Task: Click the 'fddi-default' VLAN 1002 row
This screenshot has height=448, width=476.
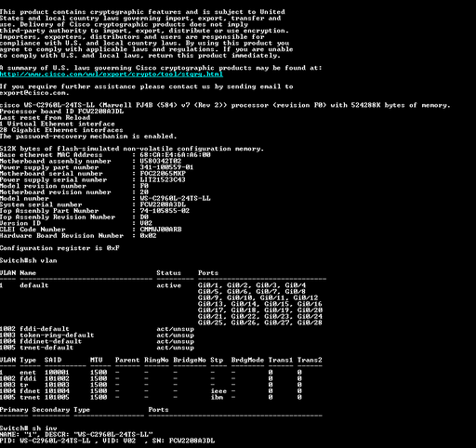Action: [97, 329]
